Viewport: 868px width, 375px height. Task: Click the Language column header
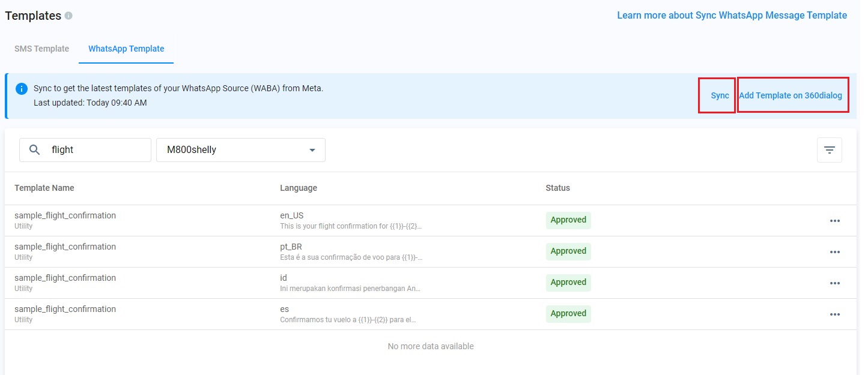tap(299, 188)
